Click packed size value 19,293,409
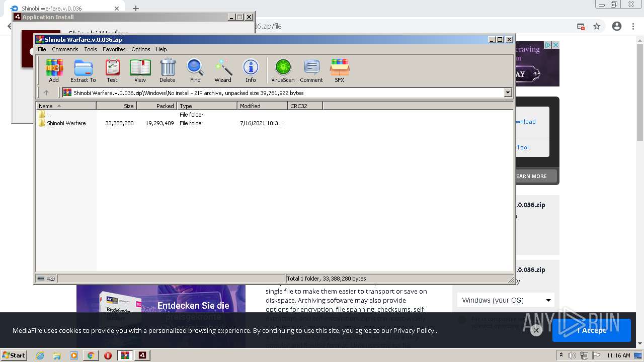644x362 pixels. tap(159, 123)
